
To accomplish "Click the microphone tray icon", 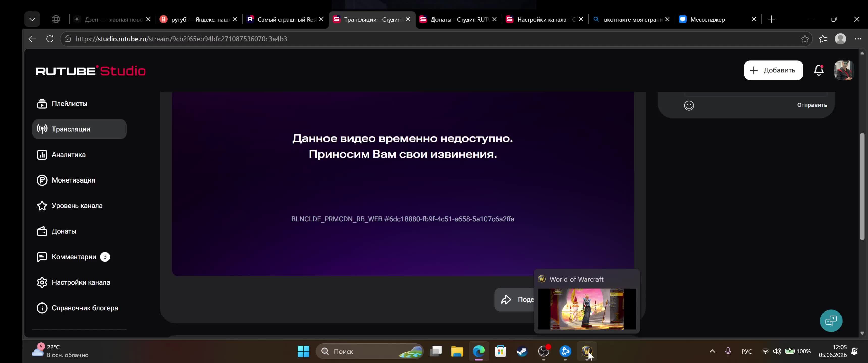I will [x=728, y=351].
